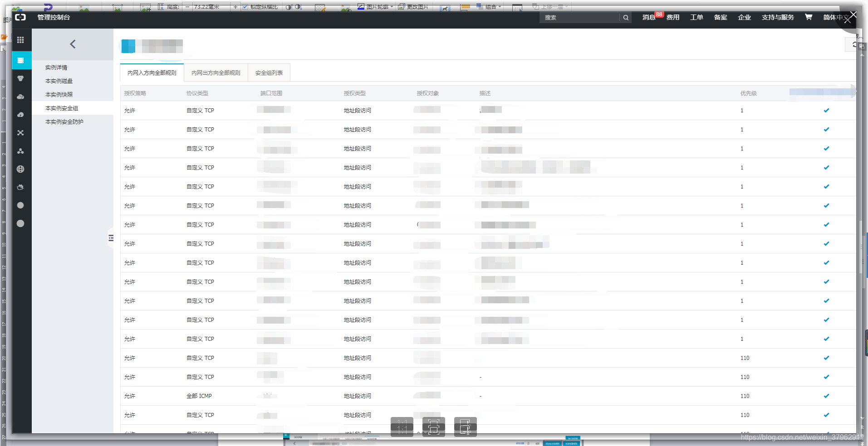This screenshot has height=446, width=868.
Task: Click the checkmark in the 全部 ICMP row
Action: pyautogui.click(x=826, y=396)
